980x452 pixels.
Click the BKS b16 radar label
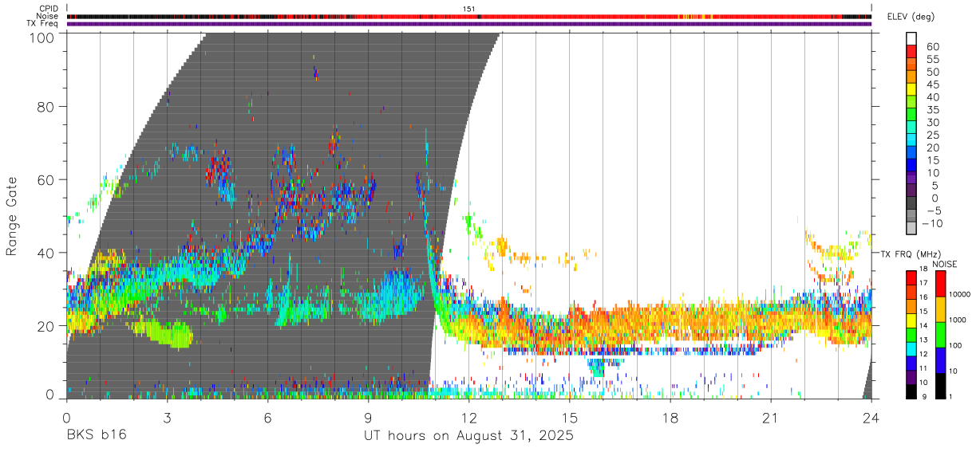click(96, 435)
